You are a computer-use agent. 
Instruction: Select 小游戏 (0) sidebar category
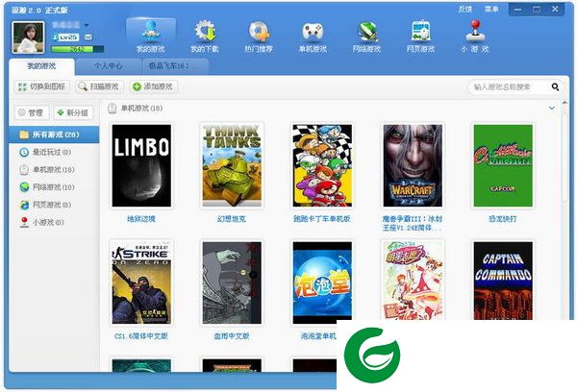click(x=54, y=223)
